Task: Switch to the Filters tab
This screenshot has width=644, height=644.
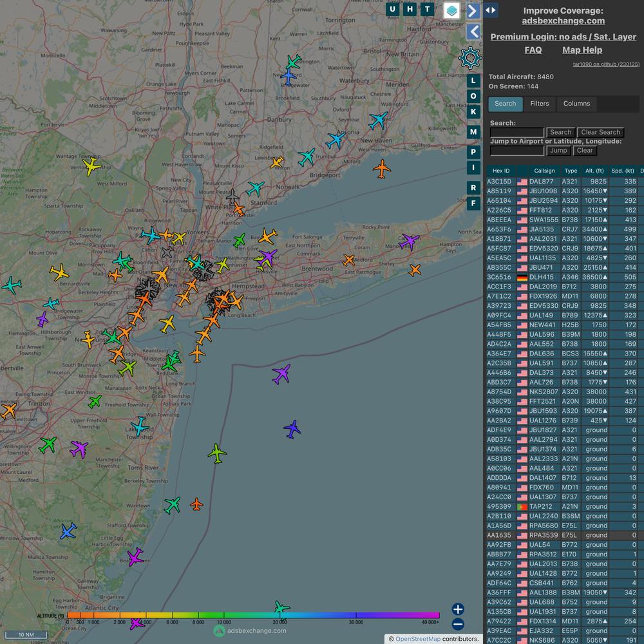Action: [539, 104]
